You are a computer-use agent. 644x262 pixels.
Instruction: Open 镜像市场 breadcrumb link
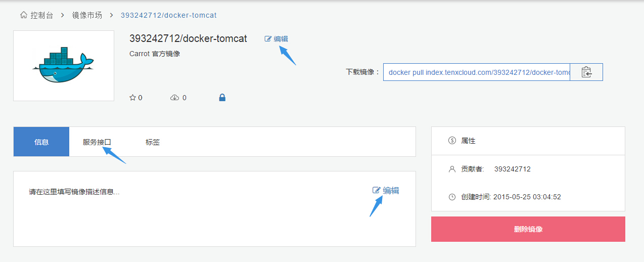[87, 15]
